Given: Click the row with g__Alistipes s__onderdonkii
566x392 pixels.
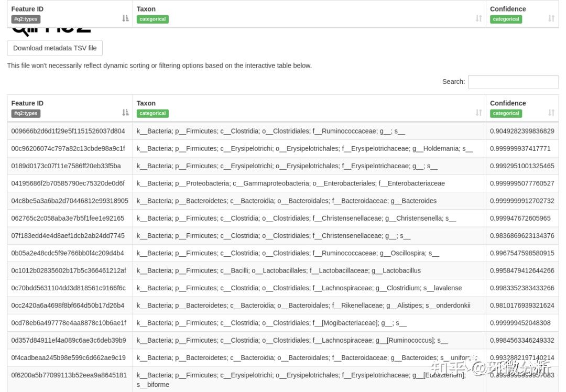Looking at the screenshot, I should [x=283, y=305].
